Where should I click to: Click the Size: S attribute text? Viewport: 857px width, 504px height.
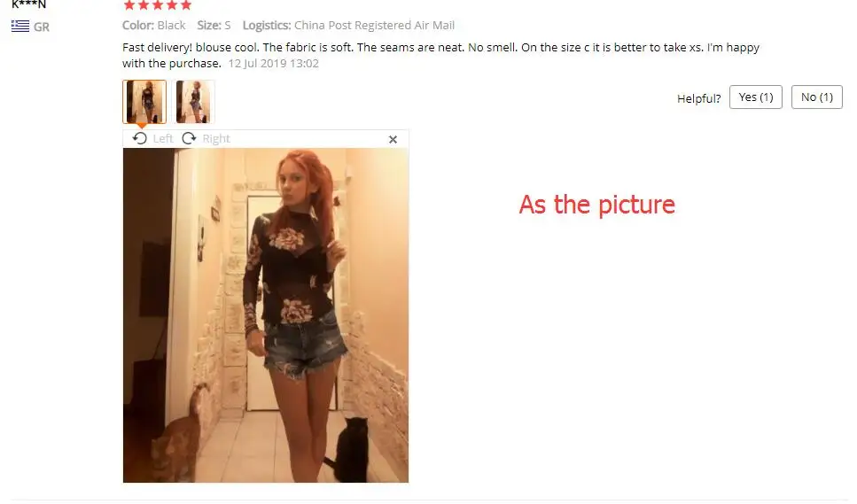[x=214, y=25]
